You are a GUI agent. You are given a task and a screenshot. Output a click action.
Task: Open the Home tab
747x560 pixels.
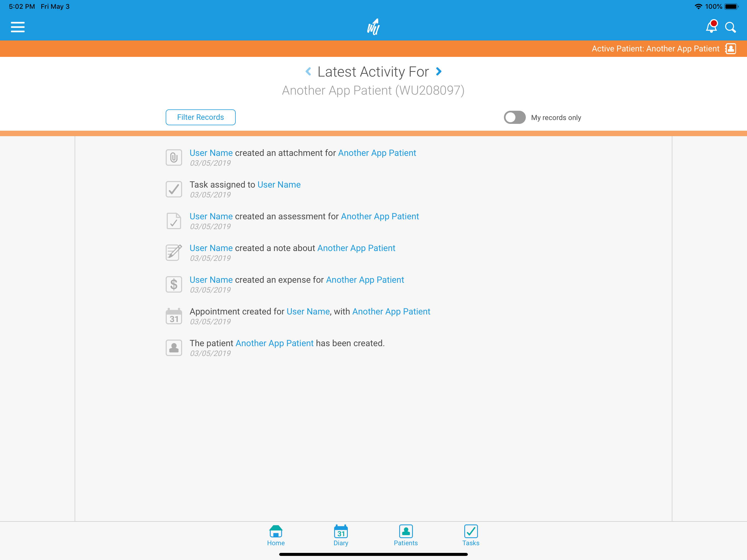click(x=276, y=536)
